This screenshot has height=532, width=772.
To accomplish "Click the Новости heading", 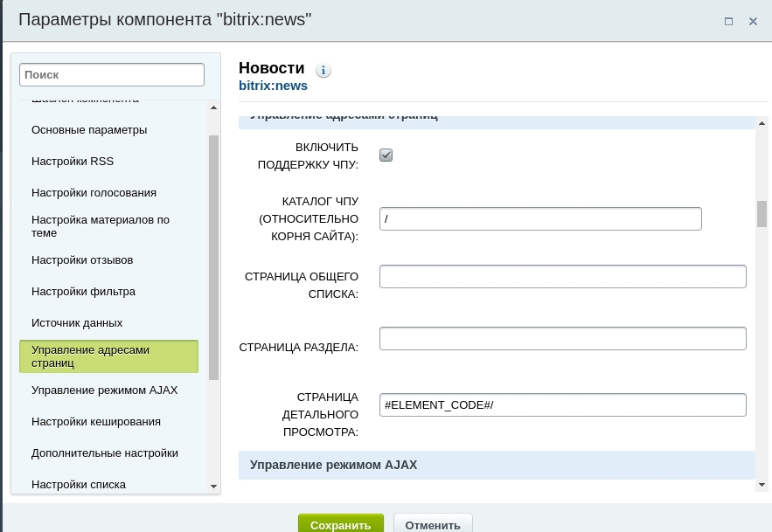I will click(272, 68).
